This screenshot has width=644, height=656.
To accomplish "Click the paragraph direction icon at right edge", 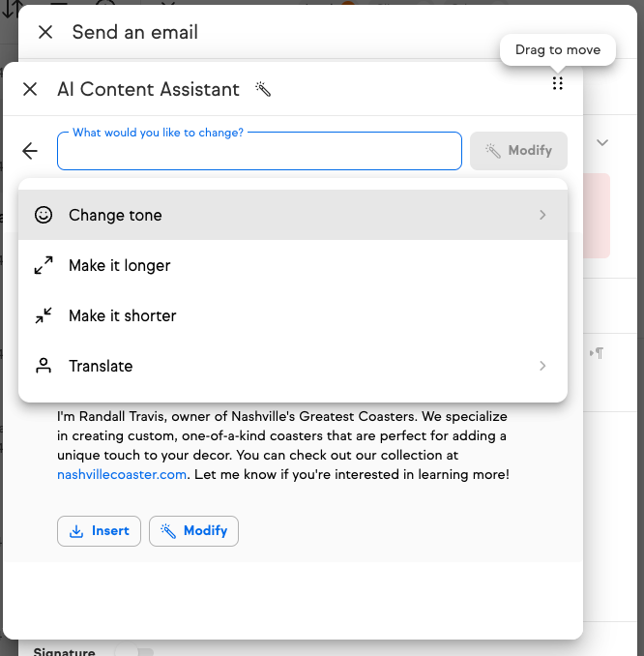I will [x=597, y=353].
